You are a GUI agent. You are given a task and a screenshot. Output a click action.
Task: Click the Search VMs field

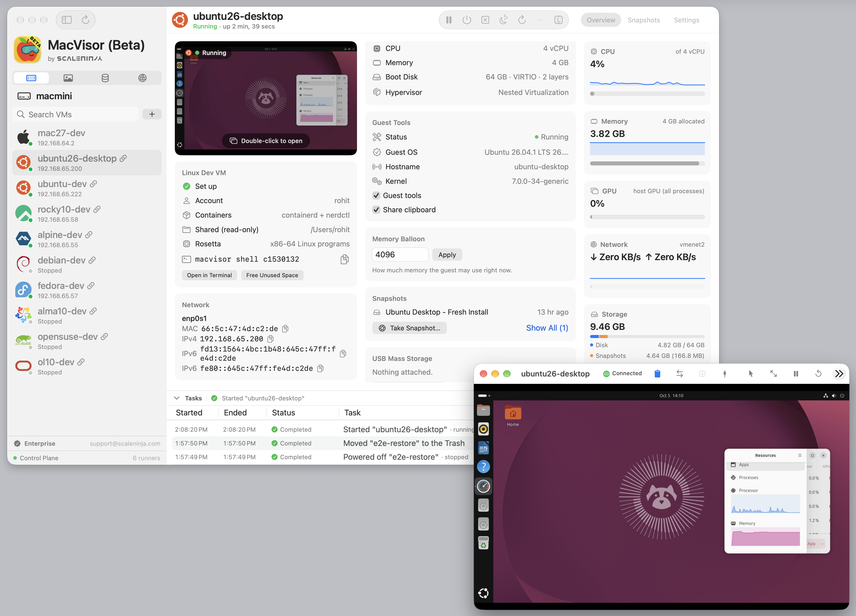point(76,114)
